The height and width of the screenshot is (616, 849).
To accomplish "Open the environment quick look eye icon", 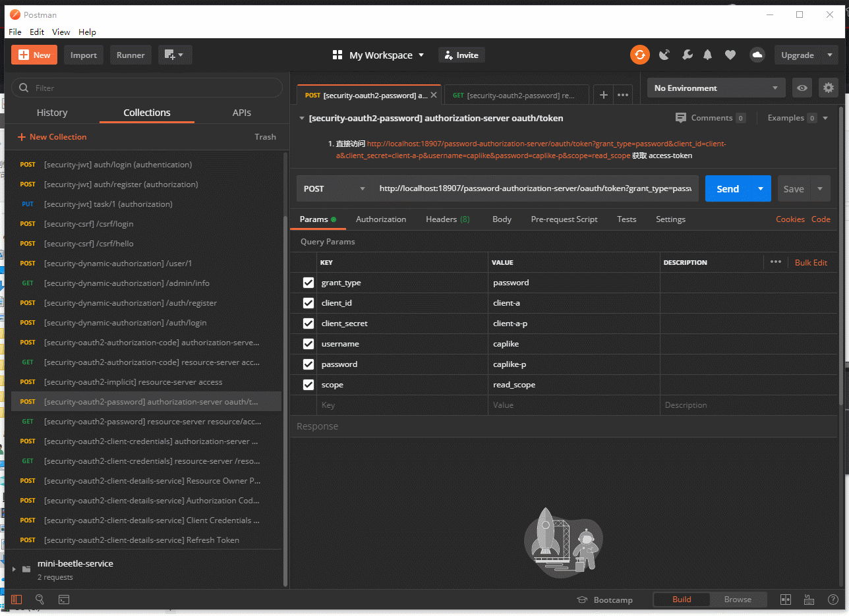I will click(x=802, y=88).
